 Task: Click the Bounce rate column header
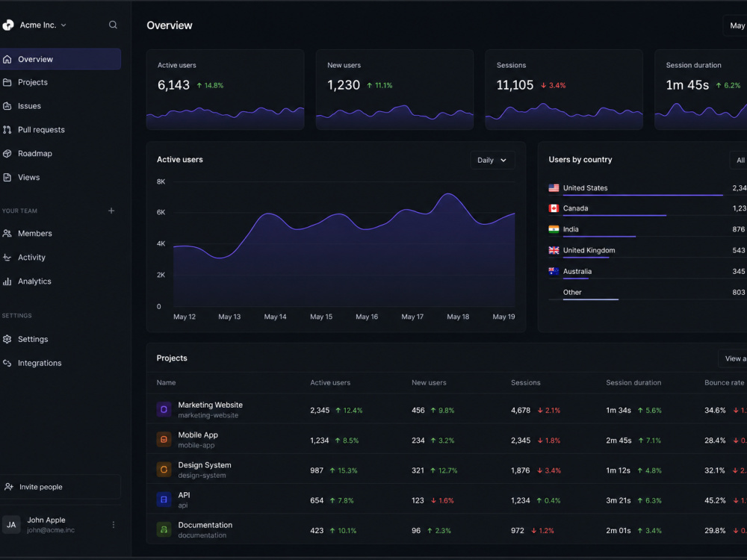click(724, 382)
